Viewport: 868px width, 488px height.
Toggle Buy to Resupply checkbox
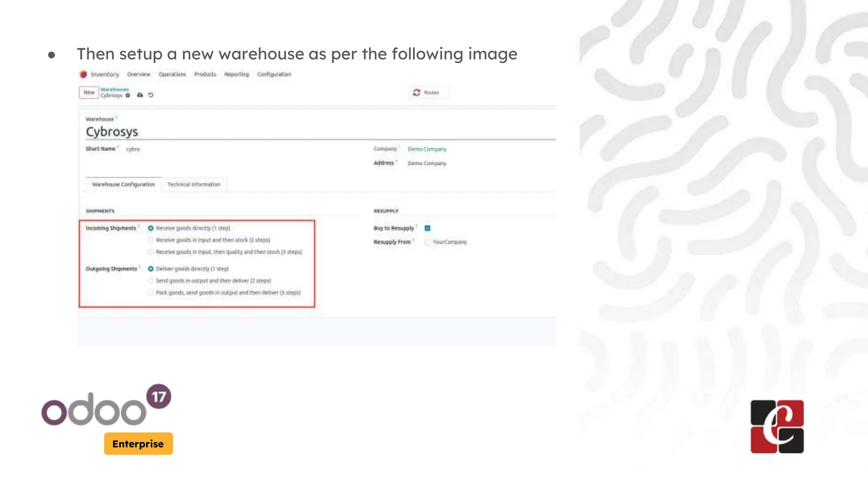pyautogui.click(x=427, y=228)
